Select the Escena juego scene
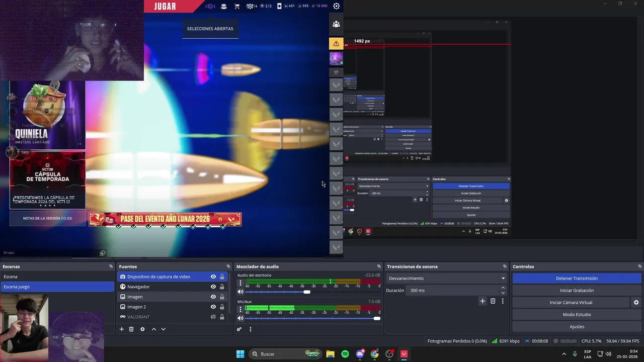 tap(57, 287)
